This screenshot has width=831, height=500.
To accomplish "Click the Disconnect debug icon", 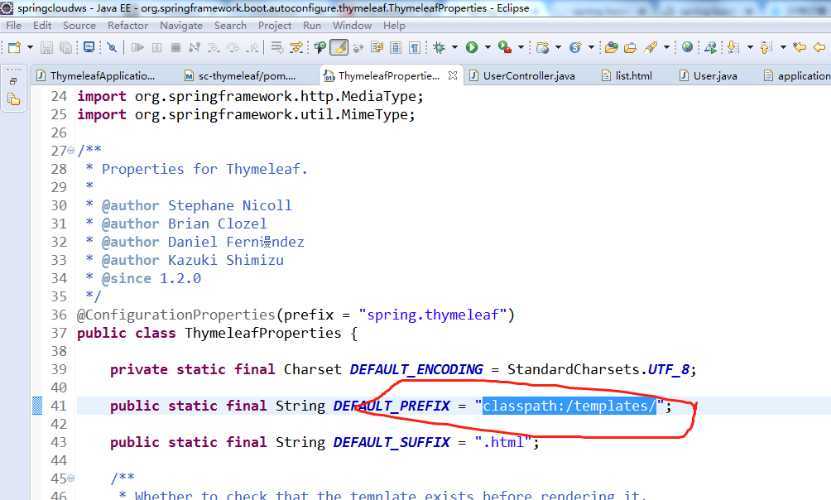I will [195, 48].
